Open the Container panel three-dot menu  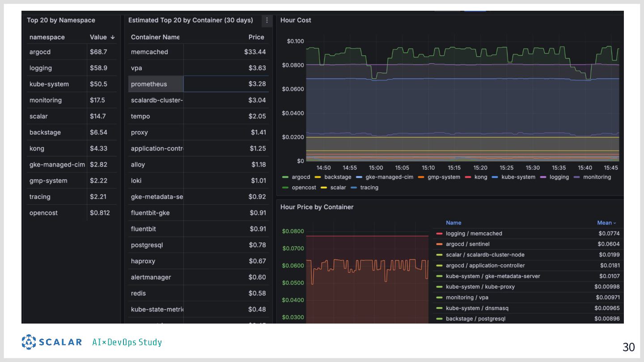267,20
